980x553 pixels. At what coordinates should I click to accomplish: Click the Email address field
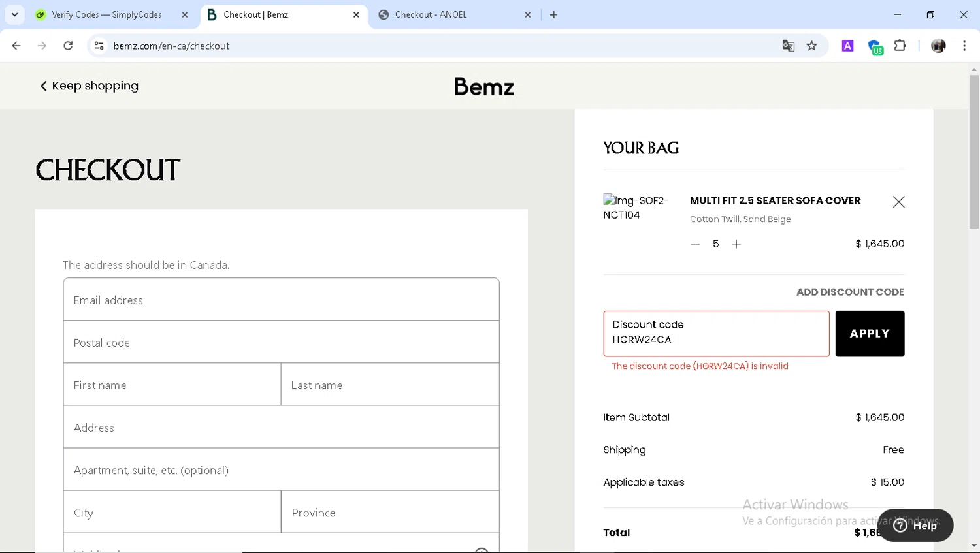[281, 300]
